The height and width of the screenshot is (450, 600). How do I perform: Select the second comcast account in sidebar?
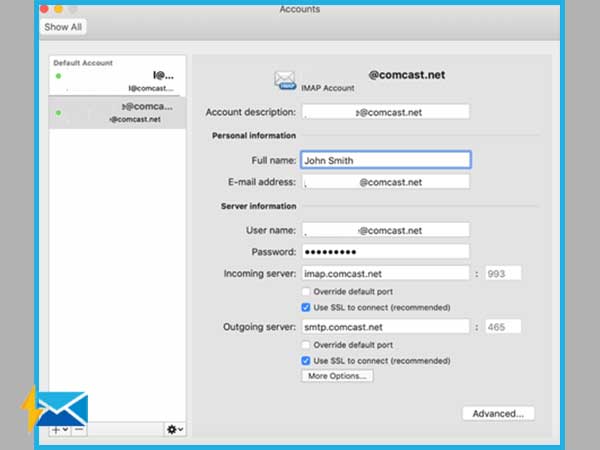coord(117,112)
